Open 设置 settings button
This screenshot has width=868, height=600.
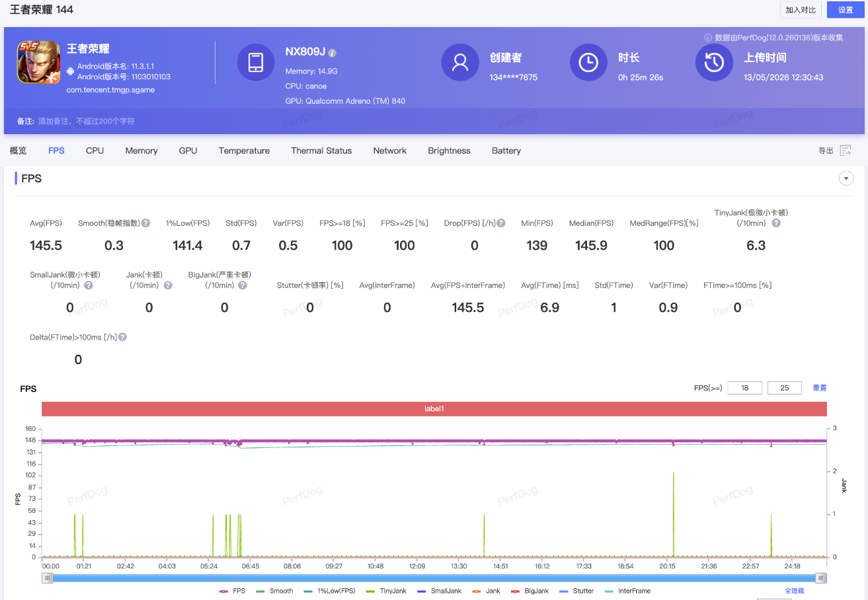click(846, 10)
